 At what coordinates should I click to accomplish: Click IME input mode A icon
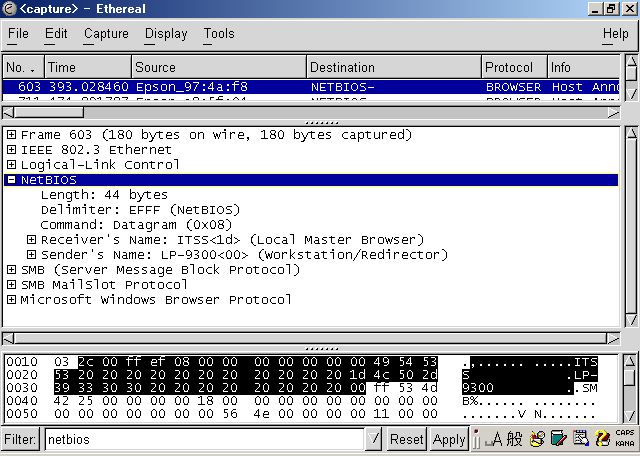[493, 440]
